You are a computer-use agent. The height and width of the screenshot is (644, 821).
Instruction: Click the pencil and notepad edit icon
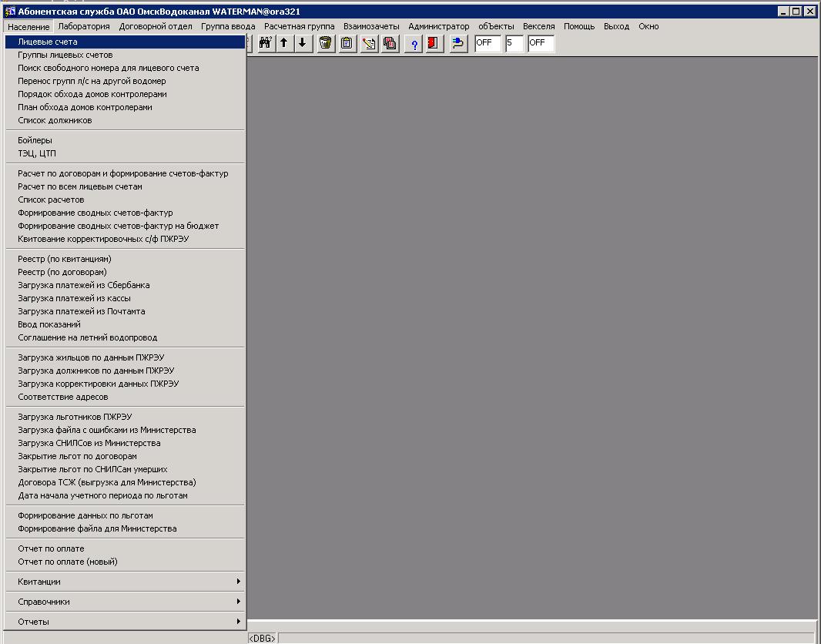369,43
